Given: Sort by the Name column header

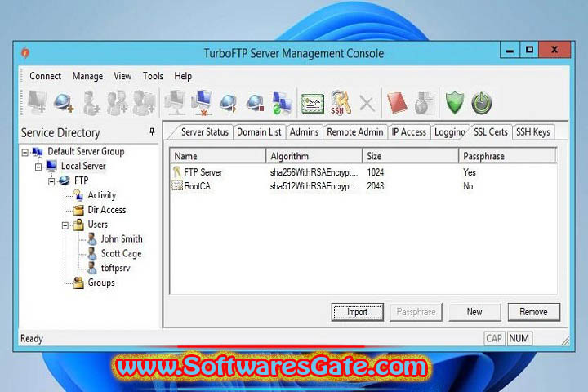Looking at the screenshot, I should (x=218, y=156).
